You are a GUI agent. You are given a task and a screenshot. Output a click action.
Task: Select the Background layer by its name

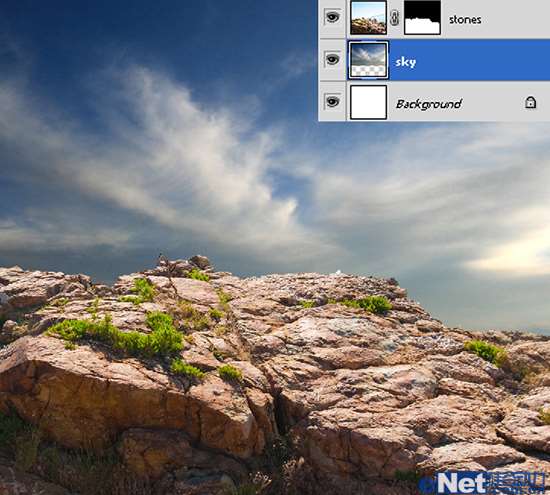429,104
